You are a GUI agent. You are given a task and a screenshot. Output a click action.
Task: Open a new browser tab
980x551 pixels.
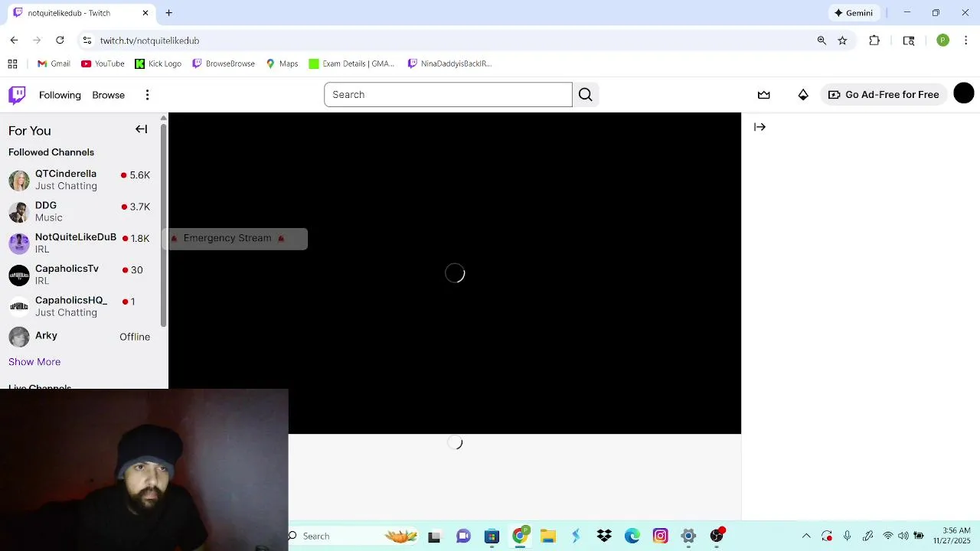tap(168, 13)
